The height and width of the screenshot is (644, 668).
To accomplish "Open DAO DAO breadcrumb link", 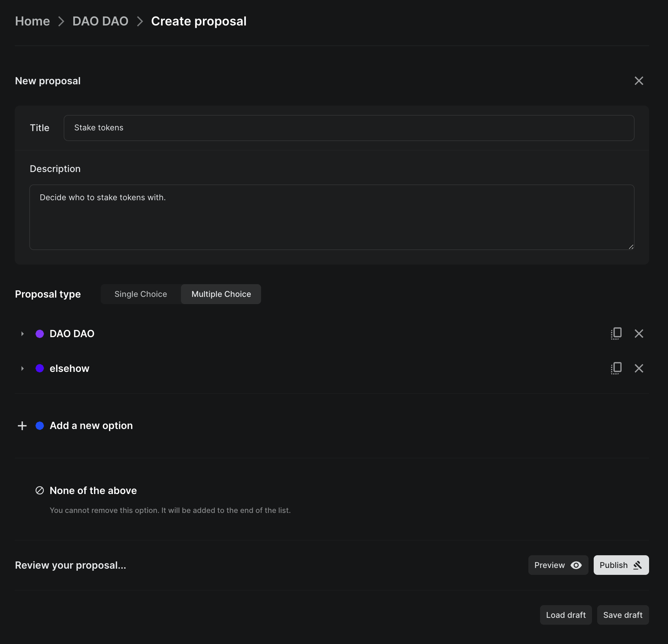I will (x=100, y=21).
